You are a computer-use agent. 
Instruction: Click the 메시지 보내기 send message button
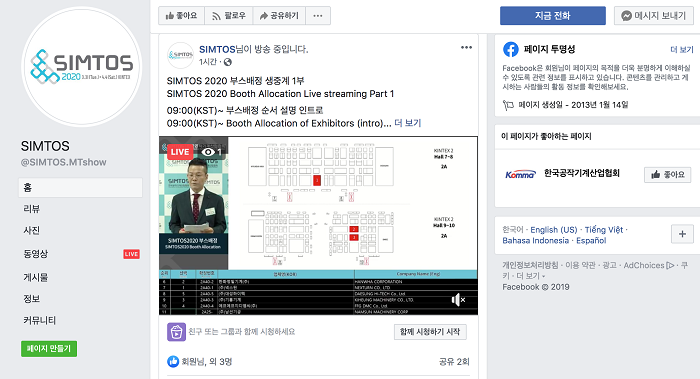654,16
